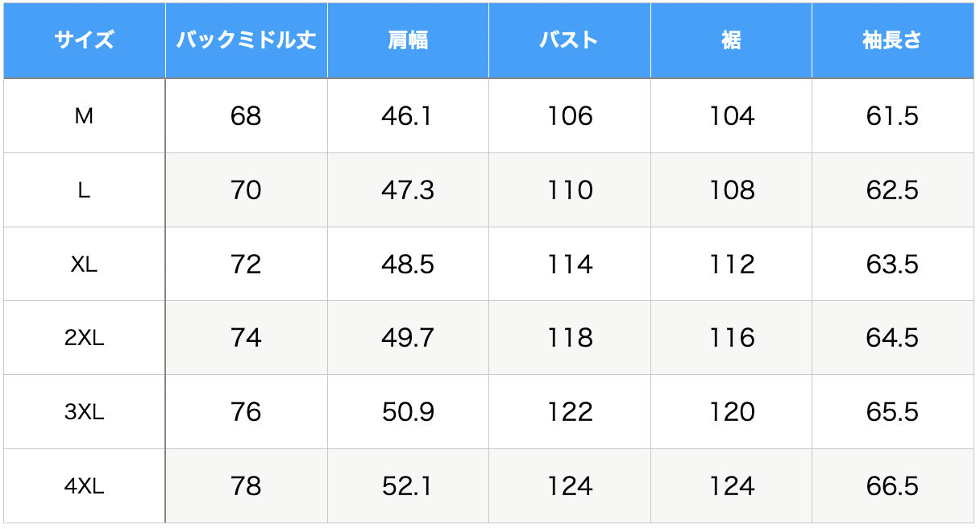
Task: Click the bust value 106
Action: (x=570, y=116)
